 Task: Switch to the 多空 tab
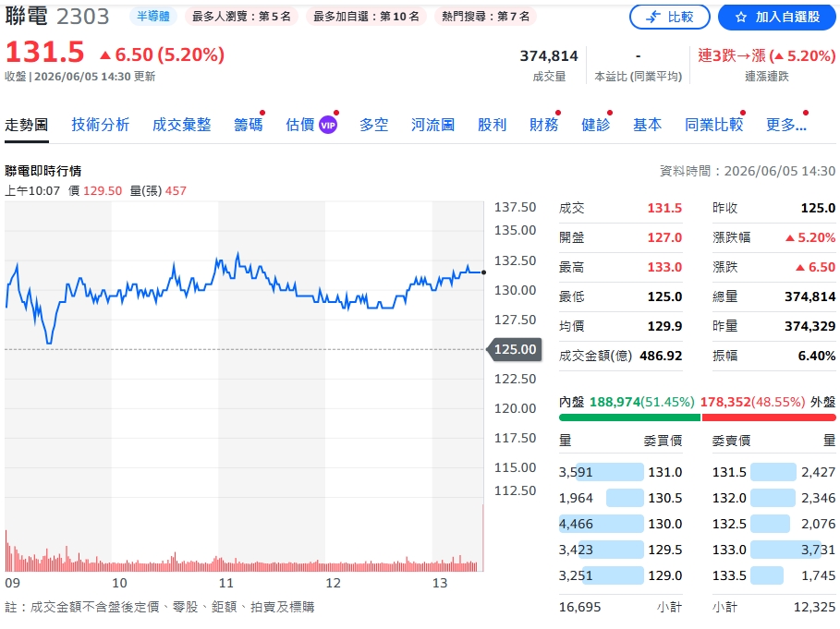374,125
